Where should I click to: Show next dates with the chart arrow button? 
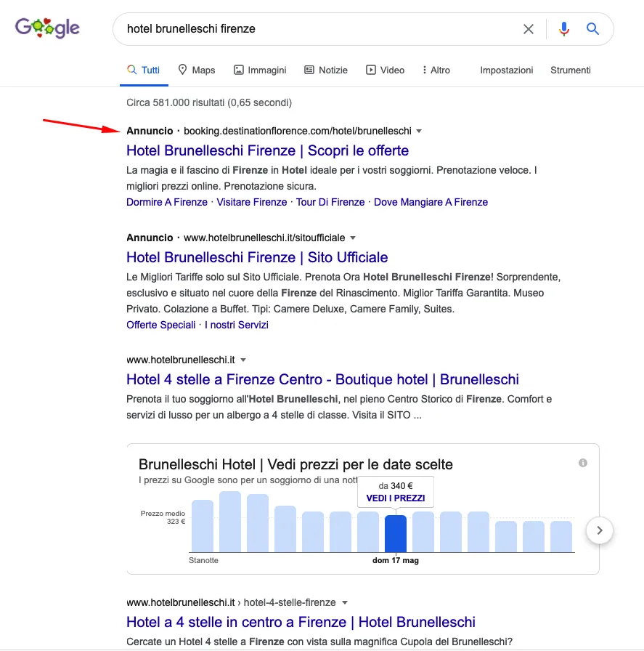click(x=600, y=530)
